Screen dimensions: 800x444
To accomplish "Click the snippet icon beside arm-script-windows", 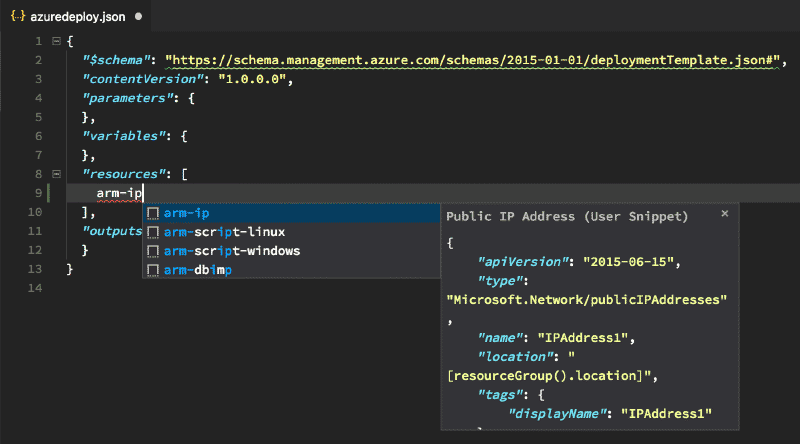I will click(x=153, y=251).
